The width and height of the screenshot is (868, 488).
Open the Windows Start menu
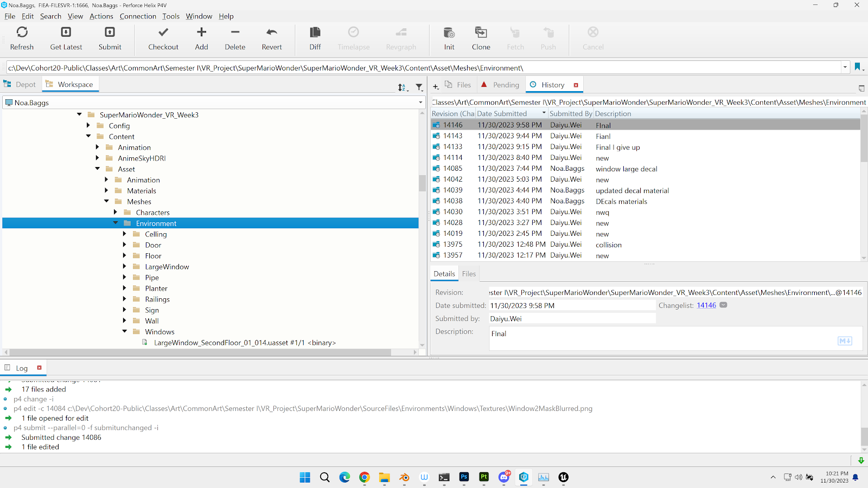coord(305,477)
